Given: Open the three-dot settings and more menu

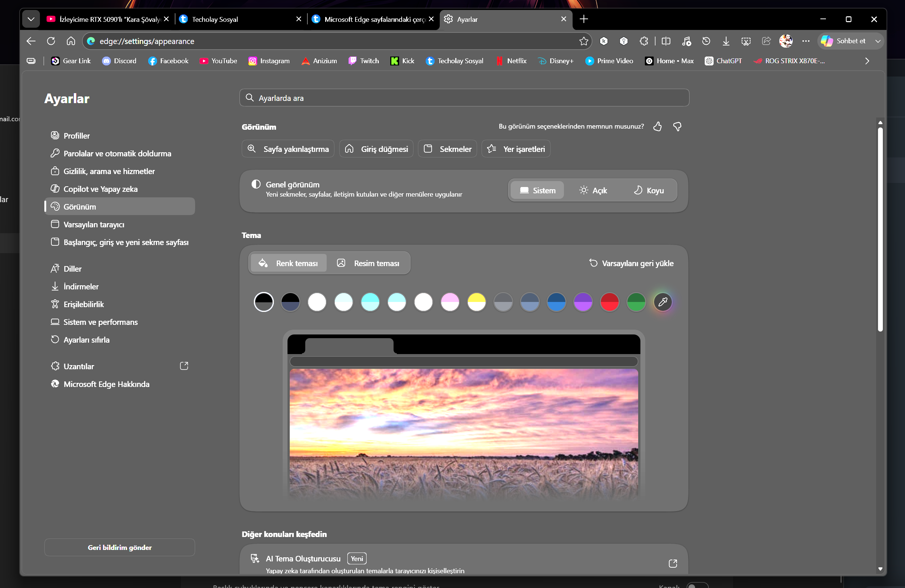Looking at the screenshot, I should (806, 41).
